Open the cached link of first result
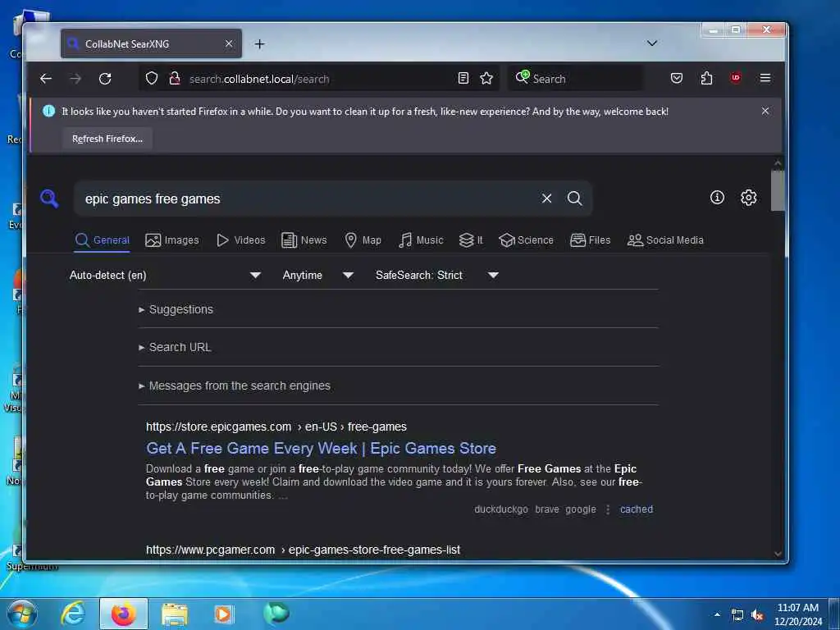840x630 pixels. pyautogui.click(x=637, y=509)
